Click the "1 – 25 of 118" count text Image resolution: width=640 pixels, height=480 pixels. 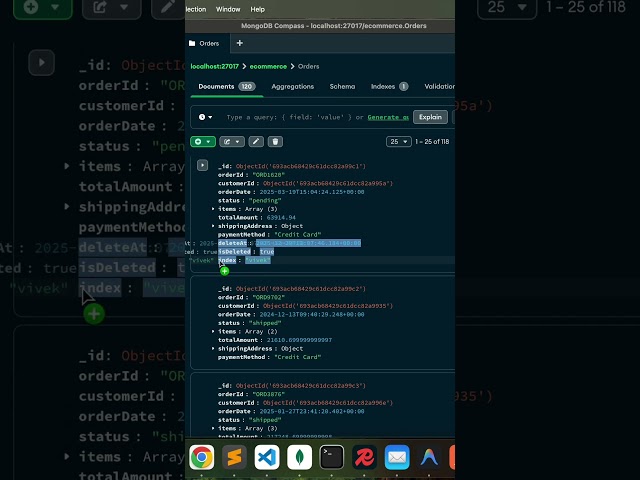(x=432, y=142)
